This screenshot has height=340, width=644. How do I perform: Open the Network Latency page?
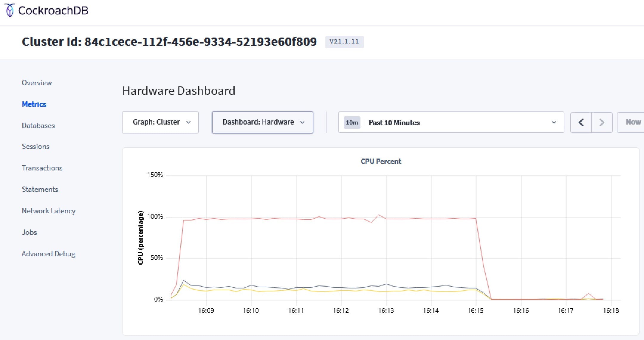[49, 211]
